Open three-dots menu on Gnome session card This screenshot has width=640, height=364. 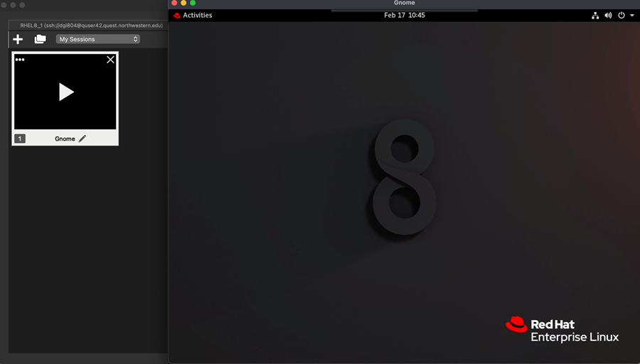(20, 60)
